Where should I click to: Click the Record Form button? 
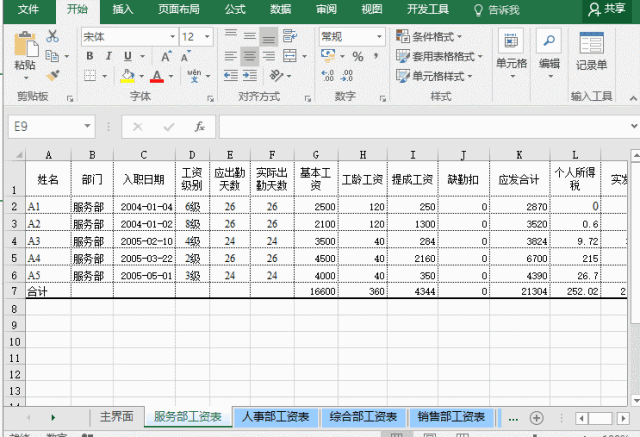pos(591,51)
